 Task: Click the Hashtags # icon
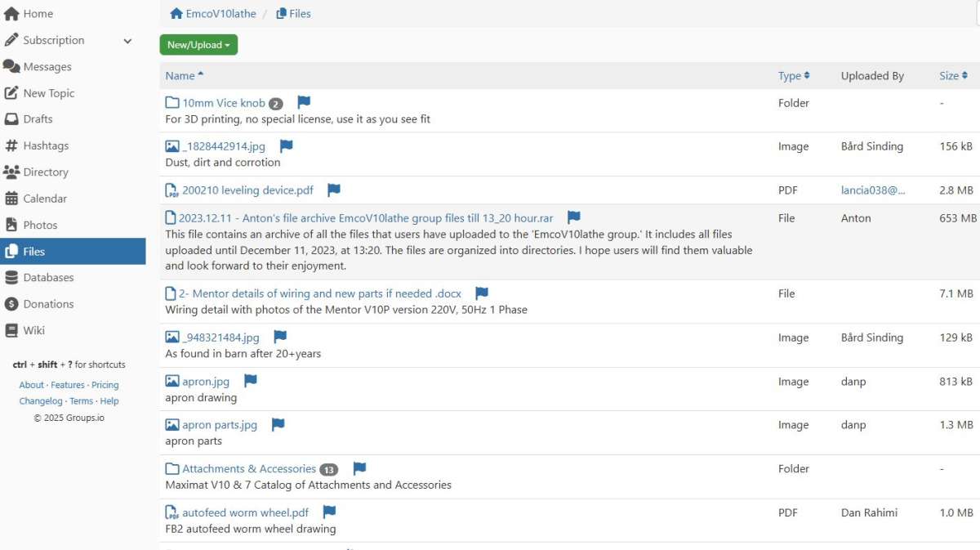click(11, 145)
